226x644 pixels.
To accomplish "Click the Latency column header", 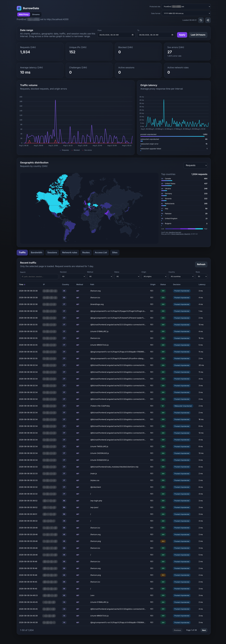I will pos(202,284).
